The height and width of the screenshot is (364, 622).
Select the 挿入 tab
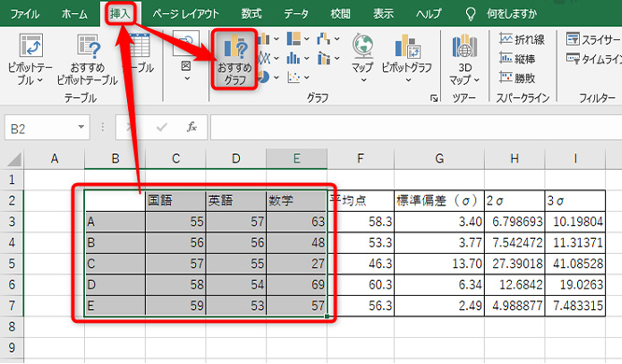pyautogui.click(x=120, y=14)
